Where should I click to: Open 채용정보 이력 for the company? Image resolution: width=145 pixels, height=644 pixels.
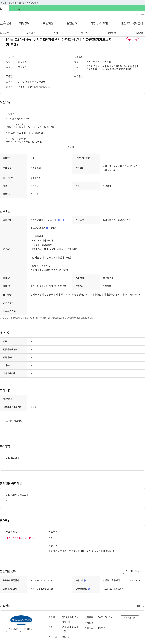tap(130, 618)
